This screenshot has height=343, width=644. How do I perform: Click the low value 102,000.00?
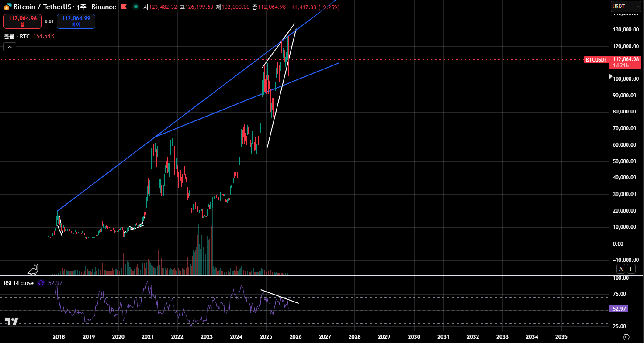235,7
